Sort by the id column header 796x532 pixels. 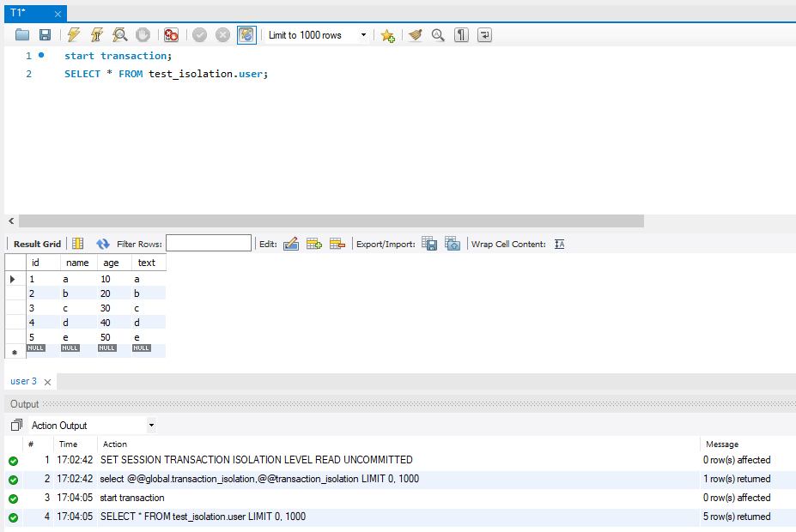point(43,263)
